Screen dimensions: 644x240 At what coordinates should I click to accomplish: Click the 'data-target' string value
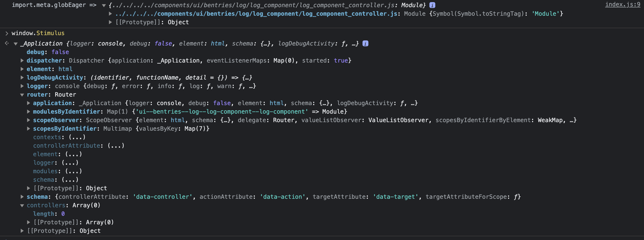pos(396,197)
